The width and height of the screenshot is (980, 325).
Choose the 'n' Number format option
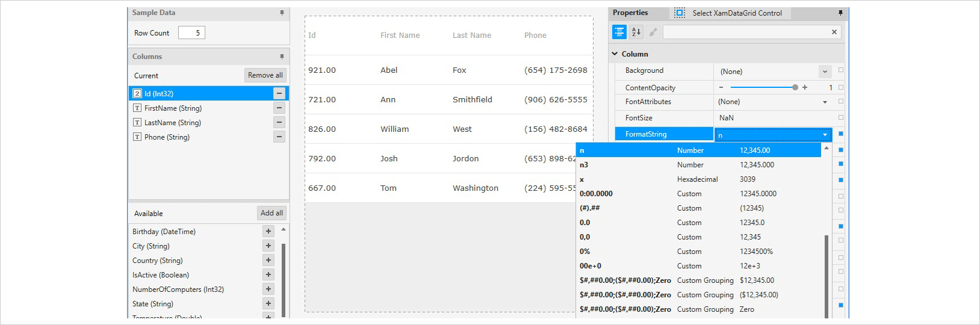click(698, 150)
